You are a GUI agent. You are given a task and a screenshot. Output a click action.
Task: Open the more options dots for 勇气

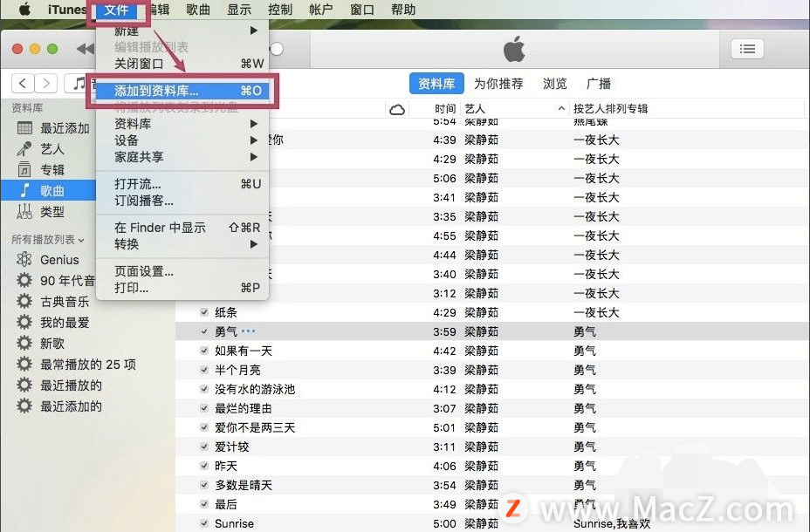pyautogui.click(x=249, y=331)
